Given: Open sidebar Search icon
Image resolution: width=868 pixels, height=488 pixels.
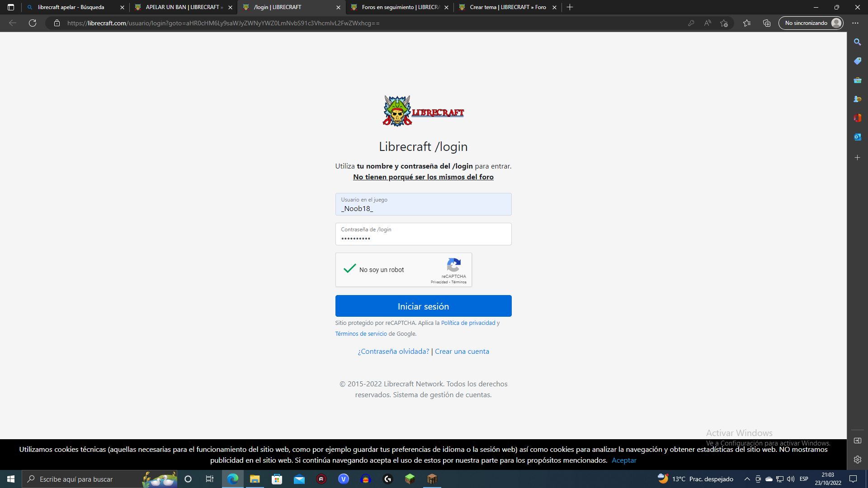Looking at the screenshot, I should [x=857, y=42].
